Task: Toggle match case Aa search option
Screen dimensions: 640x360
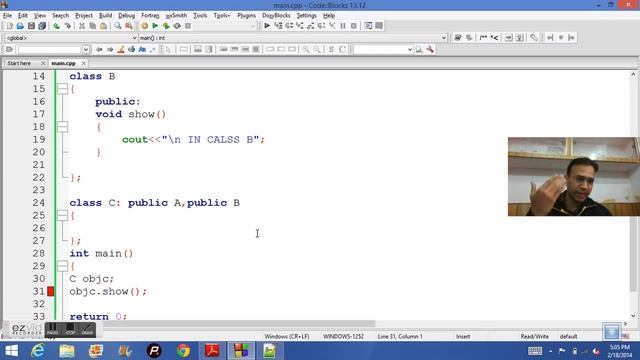Action: click(x=142, y=49)
